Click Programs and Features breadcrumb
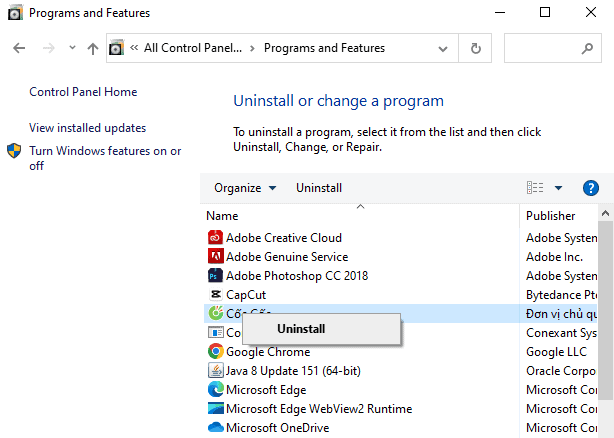This screenshot has width=614, height=438. pos(324,48)
